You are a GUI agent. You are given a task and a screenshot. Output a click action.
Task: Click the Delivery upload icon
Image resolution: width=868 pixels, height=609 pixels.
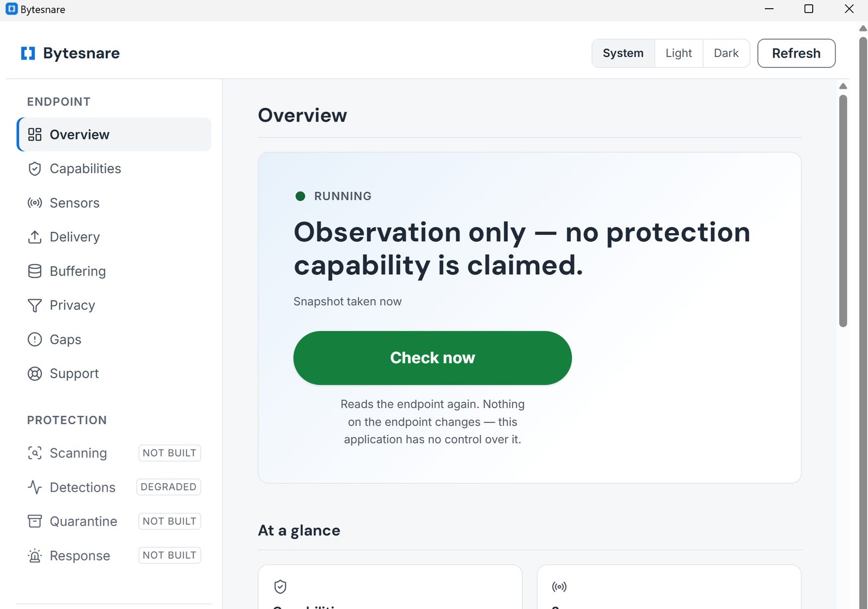coord(35,237)
